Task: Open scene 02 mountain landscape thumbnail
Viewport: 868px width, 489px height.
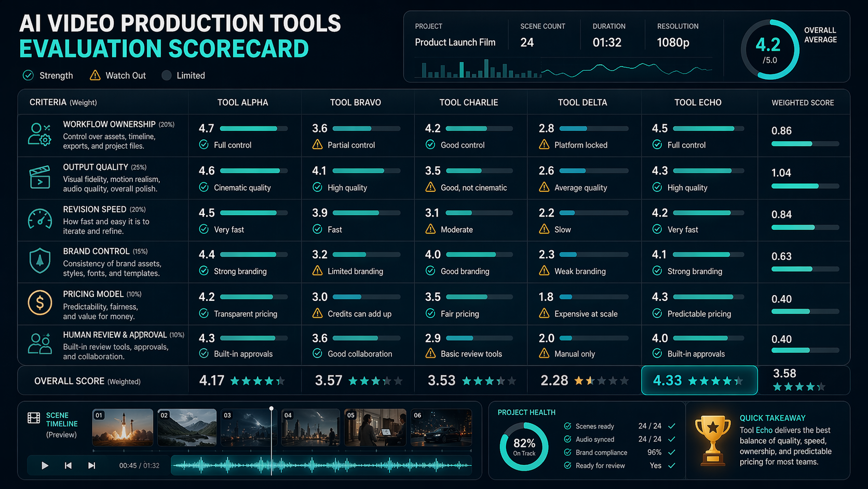Action: click(187, 427)
